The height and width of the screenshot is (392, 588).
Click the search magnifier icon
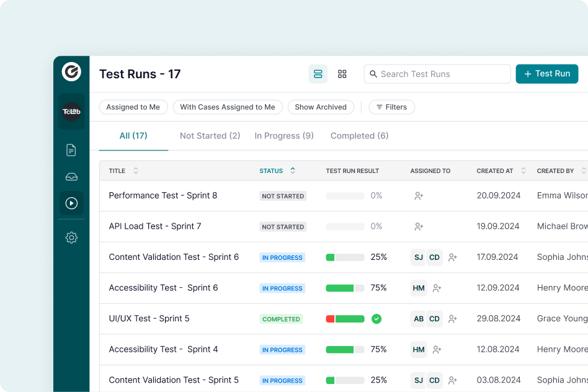[373, 74]
